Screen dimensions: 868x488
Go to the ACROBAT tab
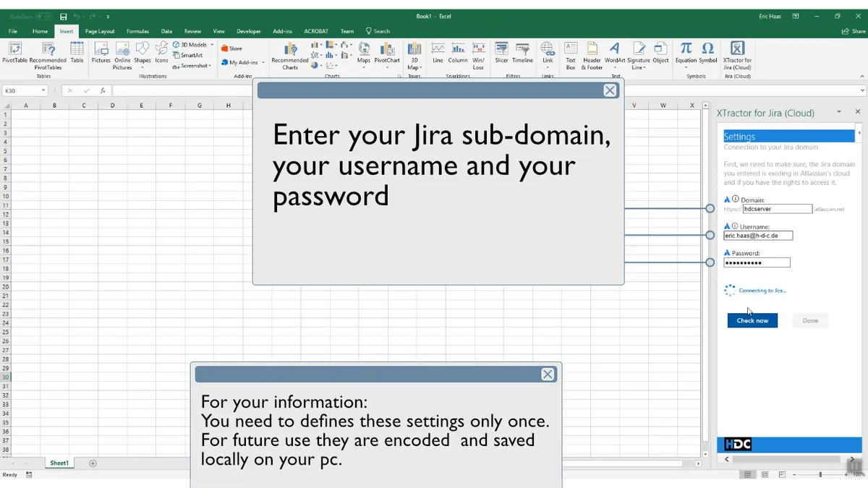(x=316, y=31)
